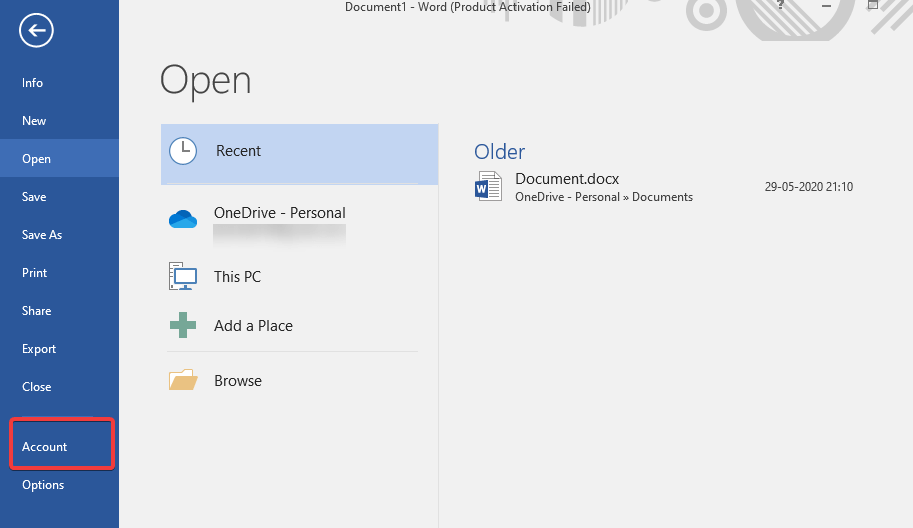
Task: Click the Recent clock icon
Action: [x=183, y=151]
